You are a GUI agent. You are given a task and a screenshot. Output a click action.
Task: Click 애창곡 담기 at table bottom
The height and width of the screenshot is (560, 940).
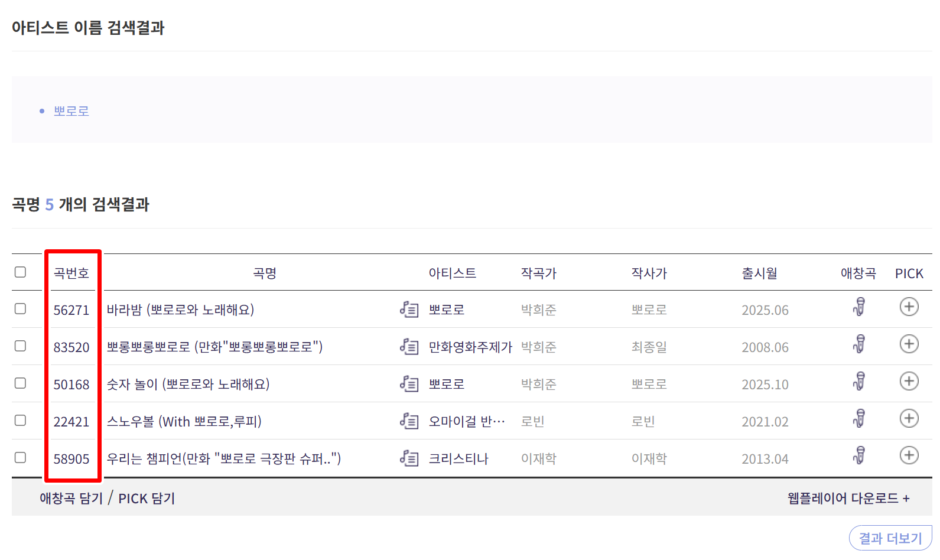pyautogui.click(x=71, y=498)
